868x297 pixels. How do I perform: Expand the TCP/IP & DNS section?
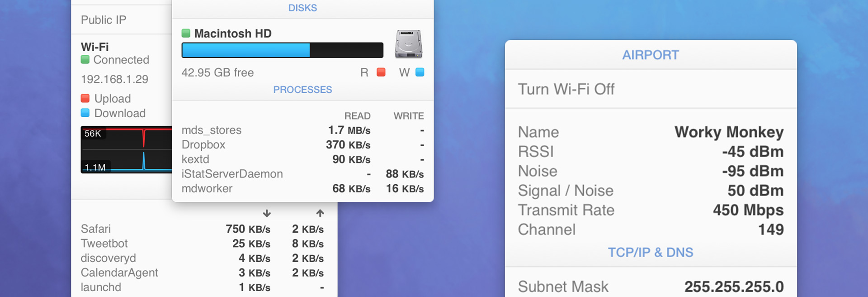[x=650, y=252]
